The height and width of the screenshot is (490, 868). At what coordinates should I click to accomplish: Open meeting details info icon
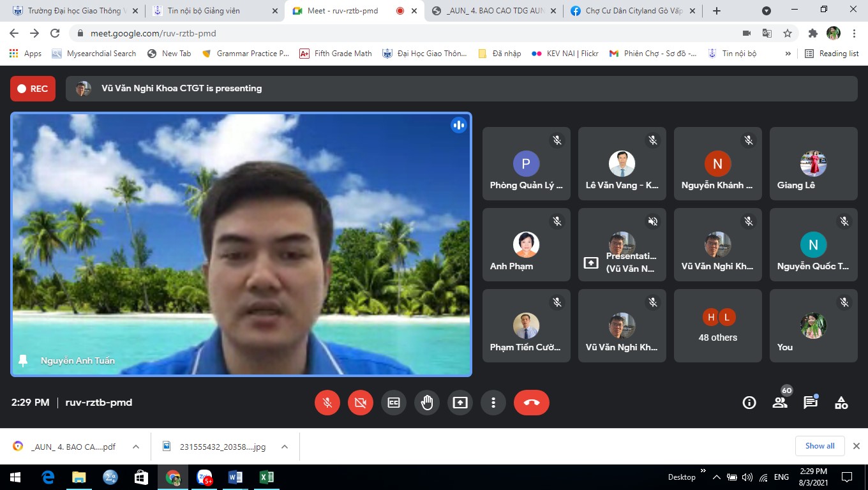click(x=749, y=403)
